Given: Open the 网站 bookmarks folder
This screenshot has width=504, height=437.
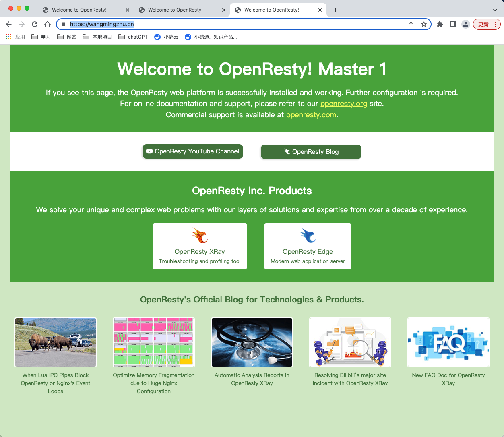Looking at the screenshot, I should (67, 37).
